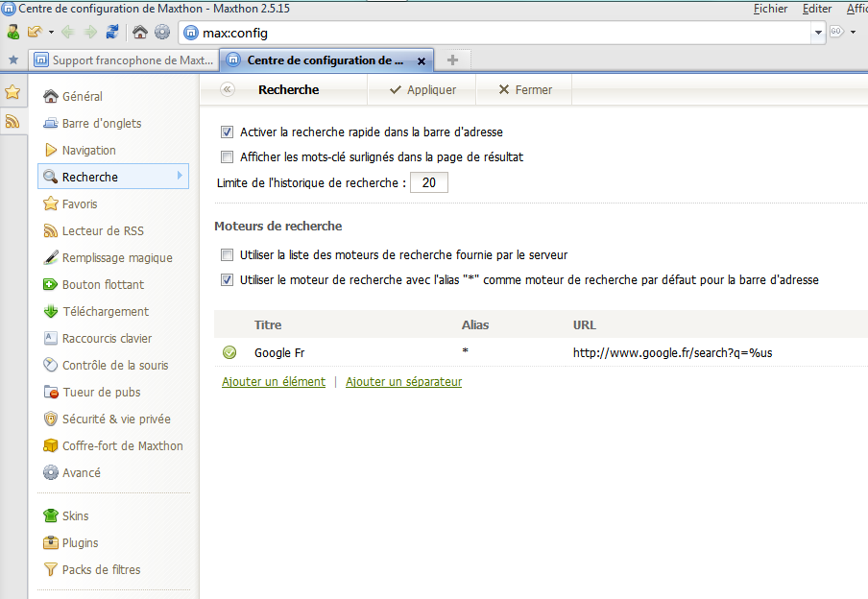Image resolution: width=868 pixels, height=599 pixels.
Task: Open settings via the gear toolbar icon
Action: [x=162, y=32]
